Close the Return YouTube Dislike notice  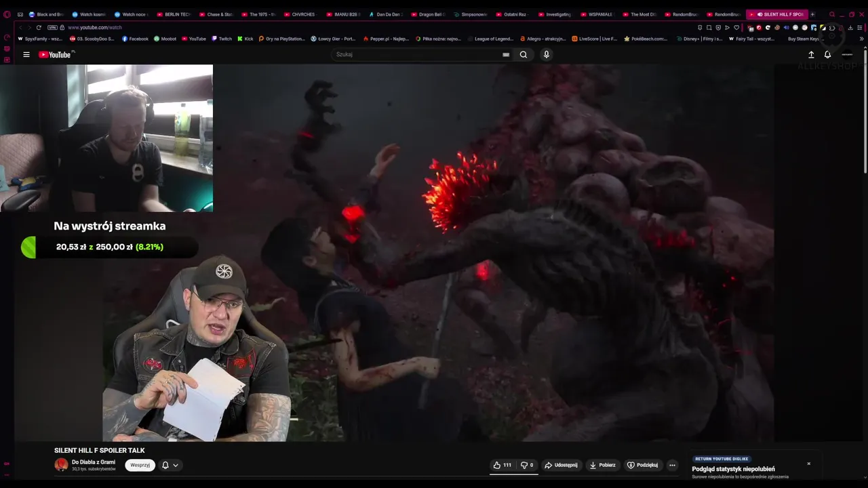808,464
